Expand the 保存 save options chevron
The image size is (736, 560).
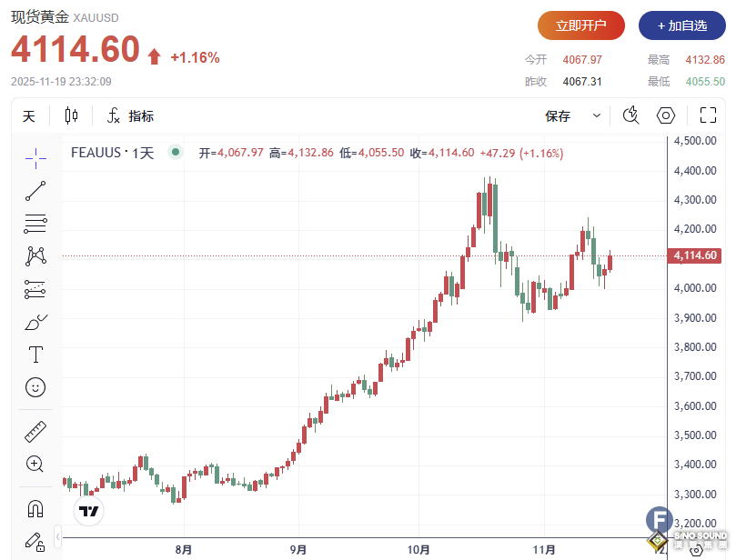click(596, 115)
